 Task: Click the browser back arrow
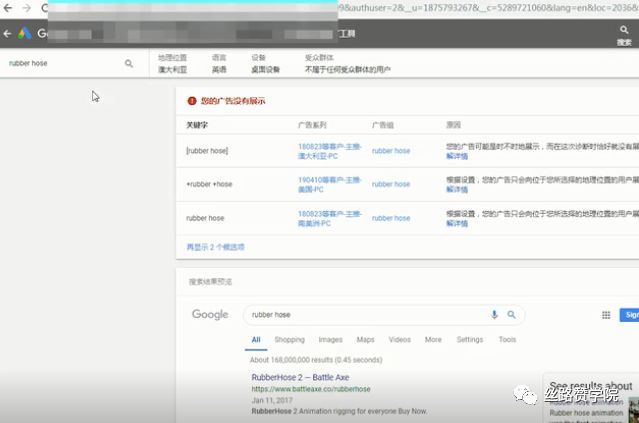[x=8, y=8]
